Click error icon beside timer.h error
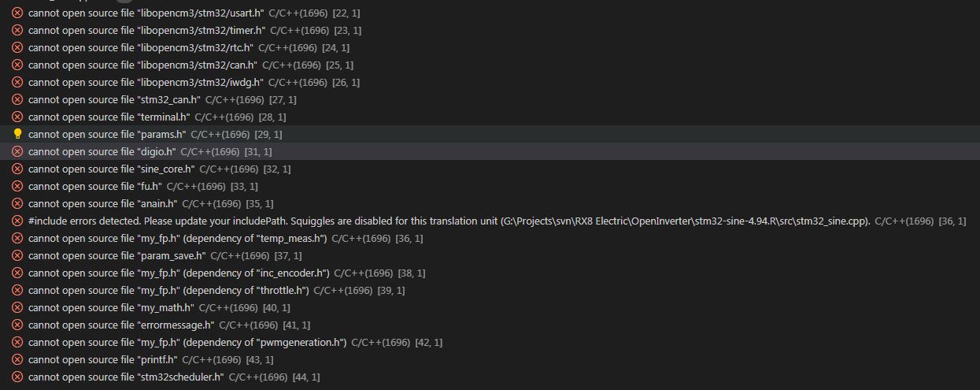The height and width of the screenshot is (390, 980). tap(17, 31)
